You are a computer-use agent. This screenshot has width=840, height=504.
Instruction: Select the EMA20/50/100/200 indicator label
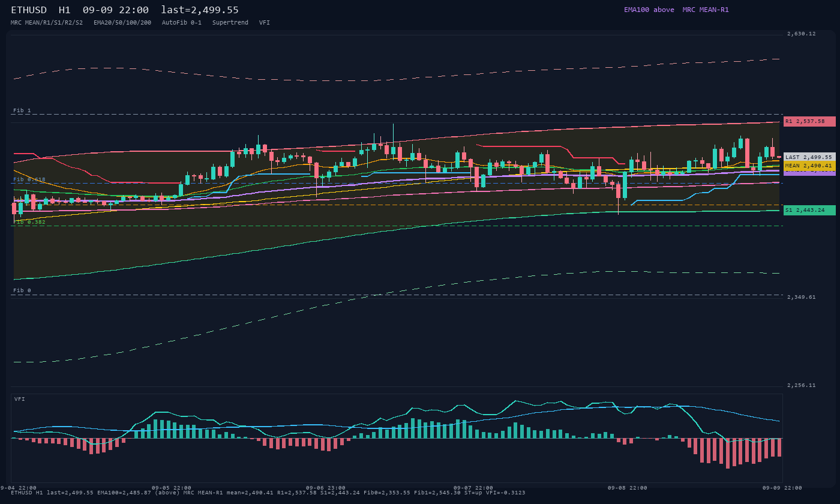point(122,22)
